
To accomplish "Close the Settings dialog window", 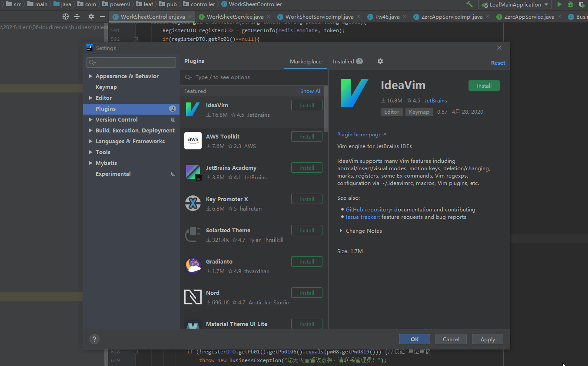I will (x=499, y=48).
